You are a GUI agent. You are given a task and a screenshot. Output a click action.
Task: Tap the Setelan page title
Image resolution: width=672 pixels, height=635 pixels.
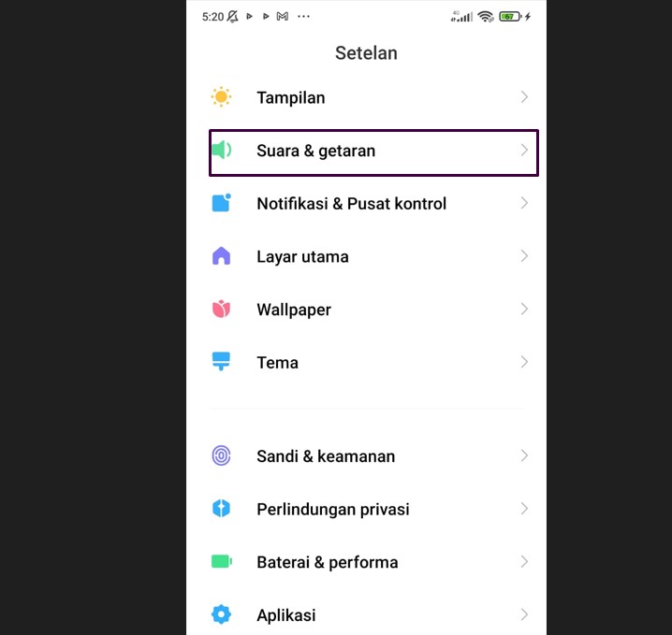coord(366,53)
